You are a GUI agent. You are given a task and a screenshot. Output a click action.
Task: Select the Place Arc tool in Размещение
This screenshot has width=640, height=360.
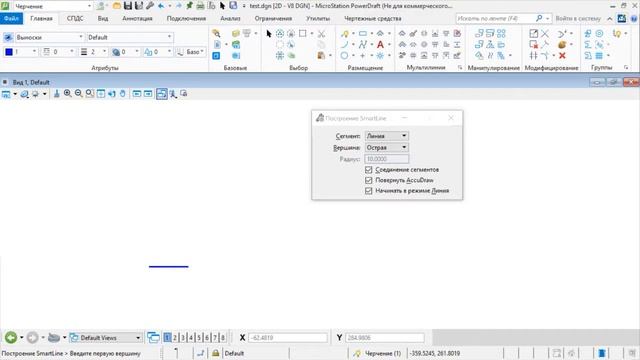344,44
